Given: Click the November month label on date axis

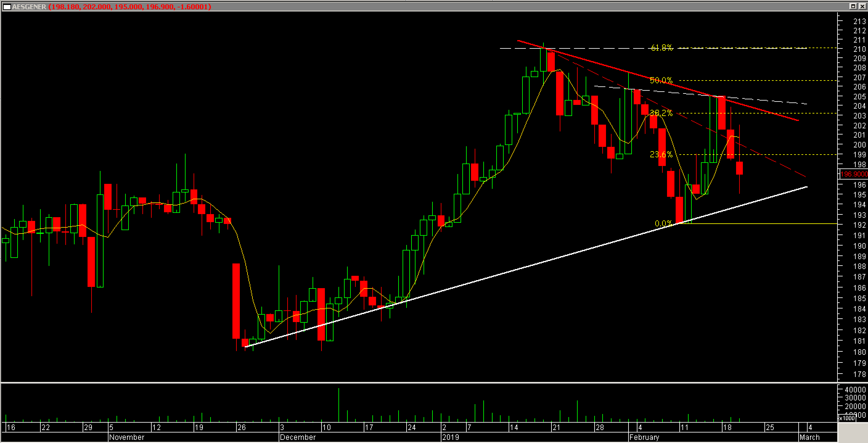Looking at the screenshot, I should [127, 437].
